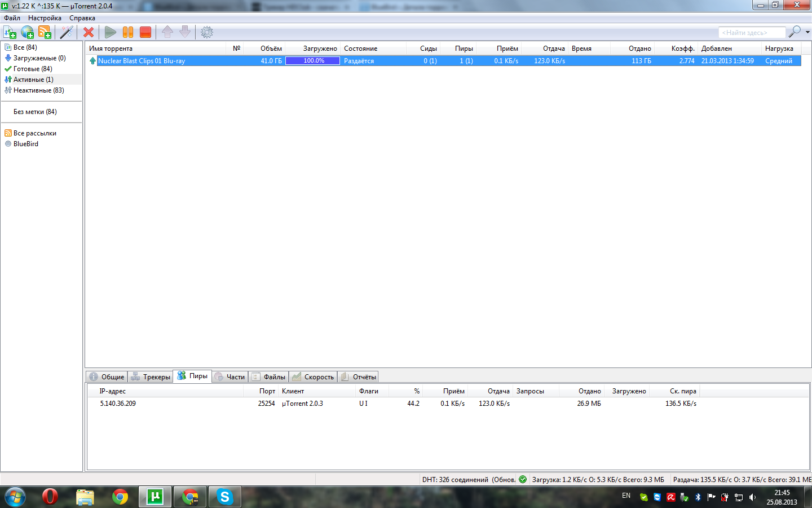Select 'Активные (1)' in the sidebar
Image resolution: width=812 pixels, height=508 pixels.
(33, 80)
